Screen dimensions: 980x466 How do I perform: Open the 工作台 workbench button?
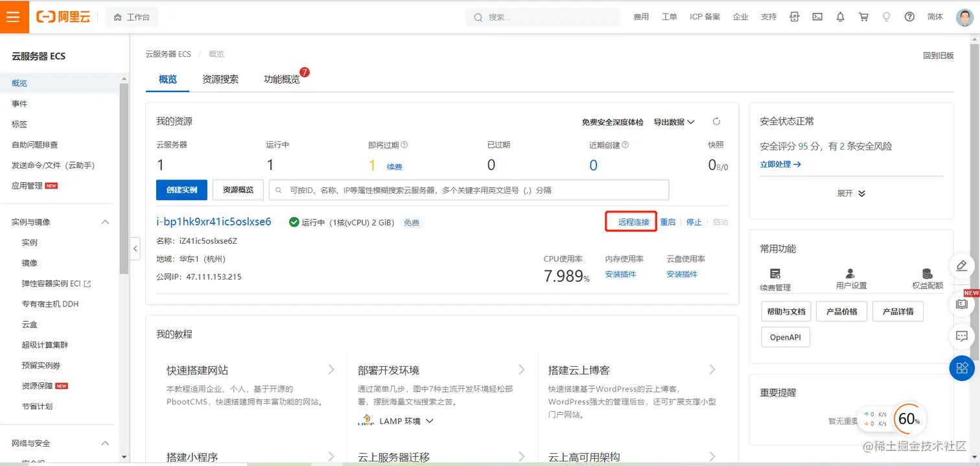[x=132, y=17]
